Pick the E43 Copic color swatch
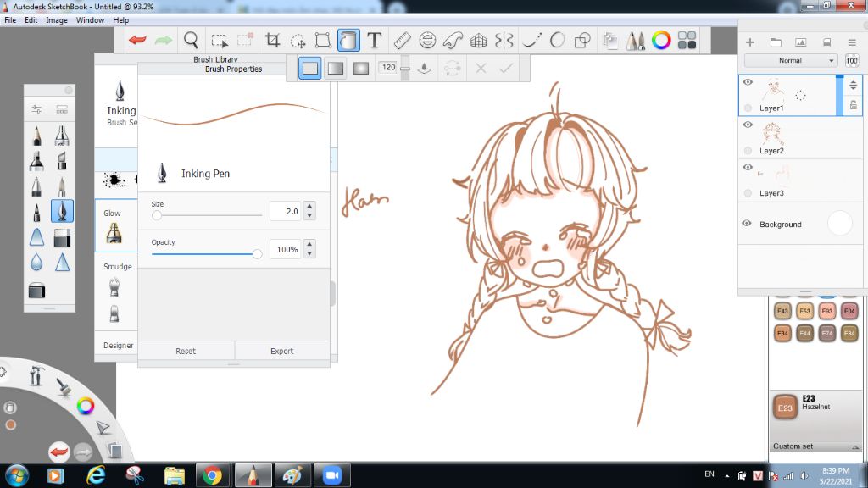This screenshot has height=488, width=868. point(782,311)
